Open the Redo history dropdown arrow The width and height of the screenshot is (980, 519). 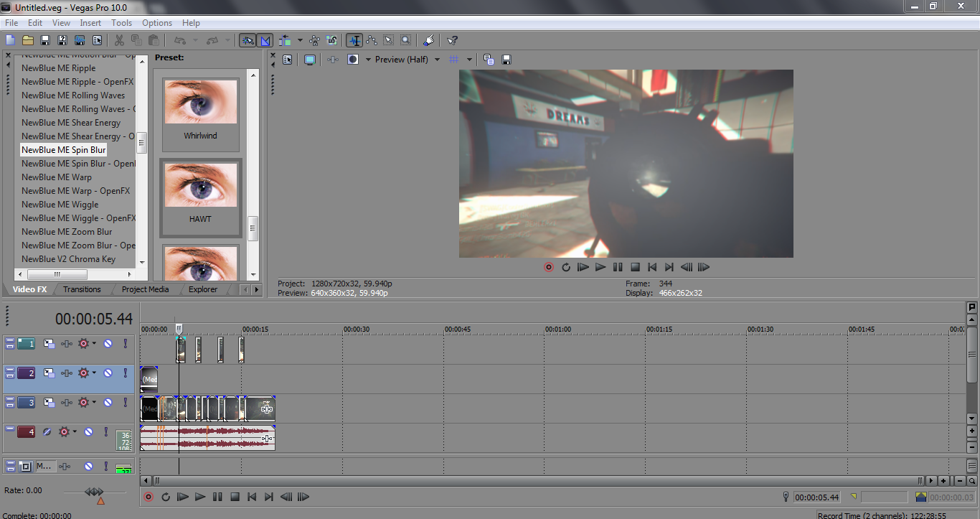pos(227,40)
